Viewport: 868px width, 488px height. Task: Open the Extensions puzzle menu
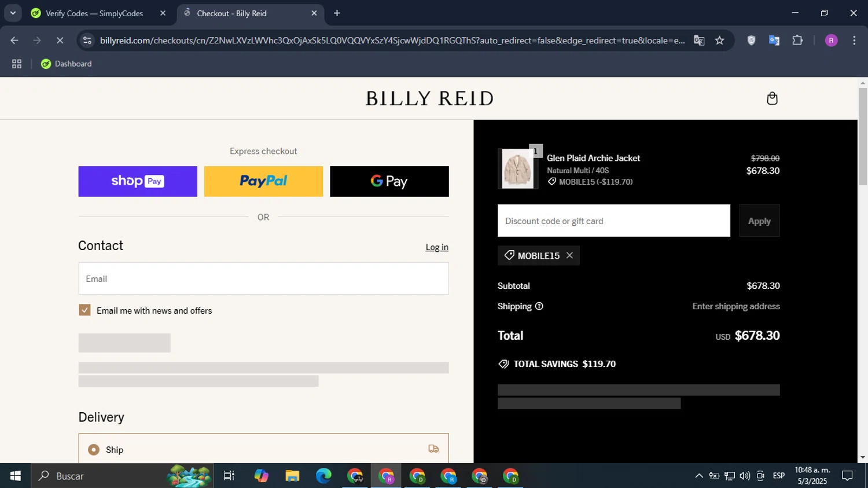(x=797, y=41)
